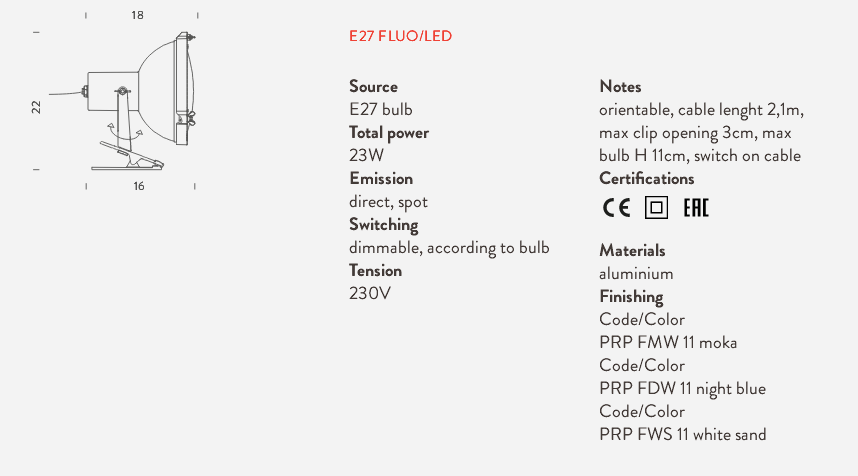Click the lamp technical drawing

(123, 101)
